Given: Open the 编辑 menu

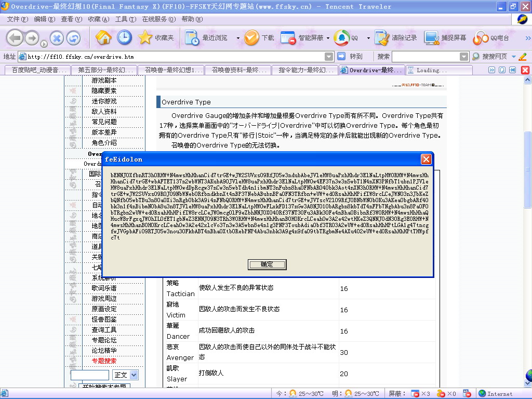Looking at the screenshot, I should coord(45,19).
